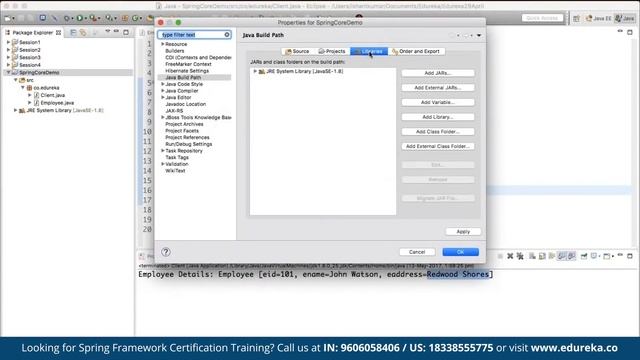Image resolution: width=640 pixels, height=360 pixels.
Task: Collapse the SpringCoreDemo project
Action: tap(8, 72)
